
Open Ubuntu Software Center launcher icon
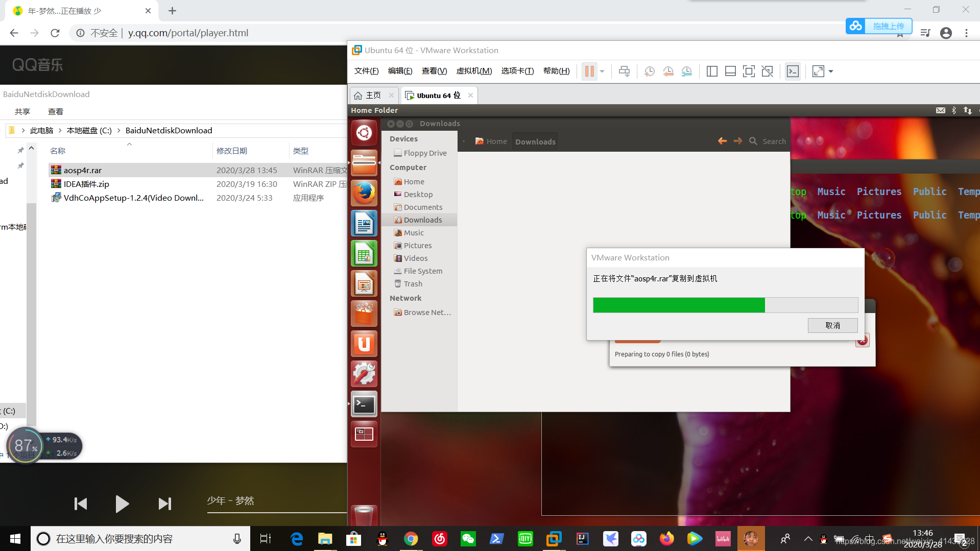point(364,314)
